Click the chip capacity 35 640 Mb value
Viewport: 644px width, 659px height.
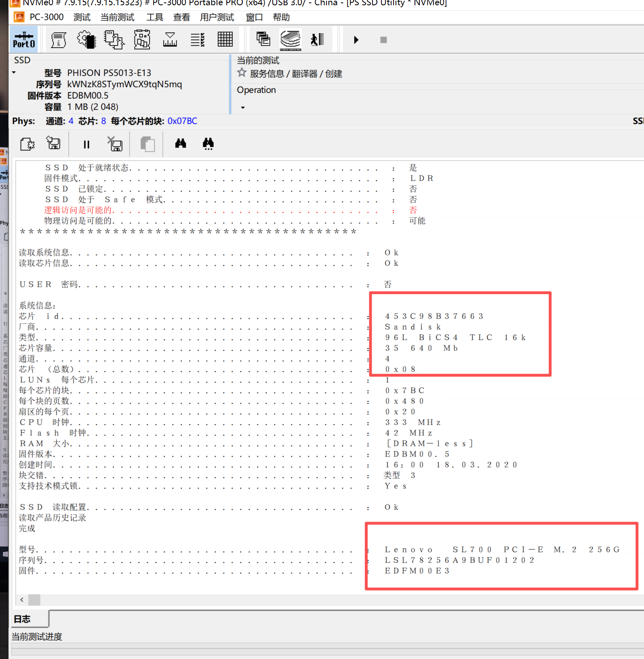pyautogui.click(x=421, y=348)
